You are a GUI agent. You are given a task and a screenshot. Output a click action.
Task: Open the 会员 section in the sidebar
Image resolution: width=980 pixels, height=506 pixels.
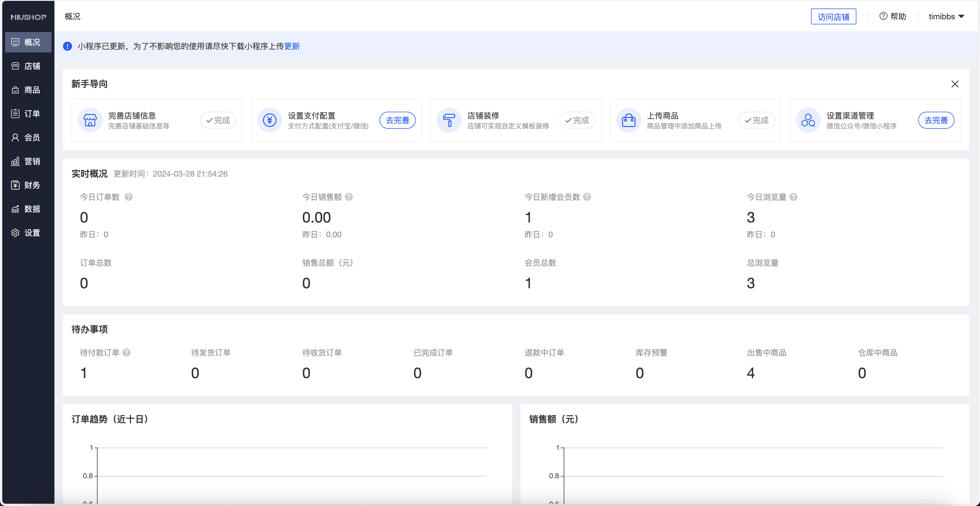click(28, 137)
